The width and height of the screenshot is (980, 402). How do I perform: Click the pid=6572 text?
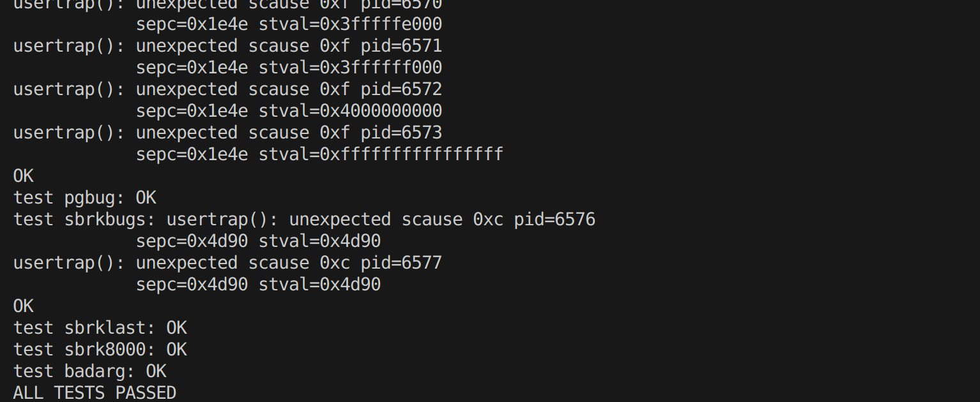point(401,89)
